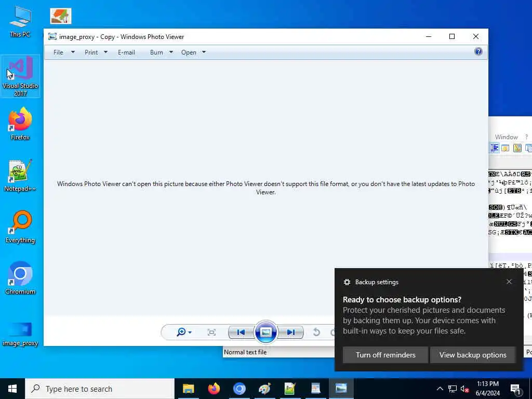Click View backup options button
The image size is (532, 399).
point(473,355)
